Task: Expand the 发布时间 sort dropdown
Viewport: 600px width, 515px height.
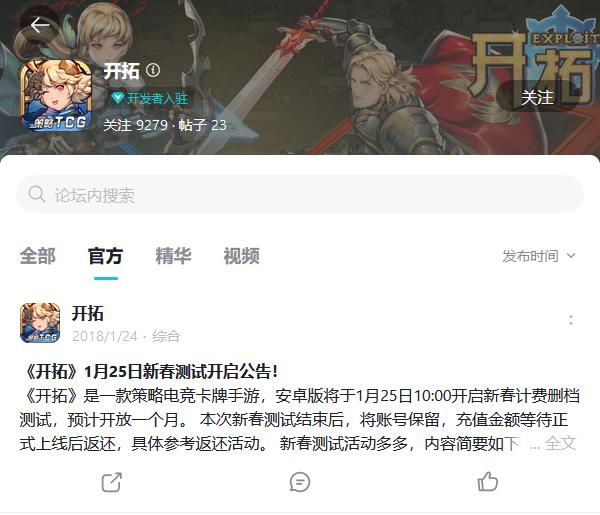Action: click(539, 256)
